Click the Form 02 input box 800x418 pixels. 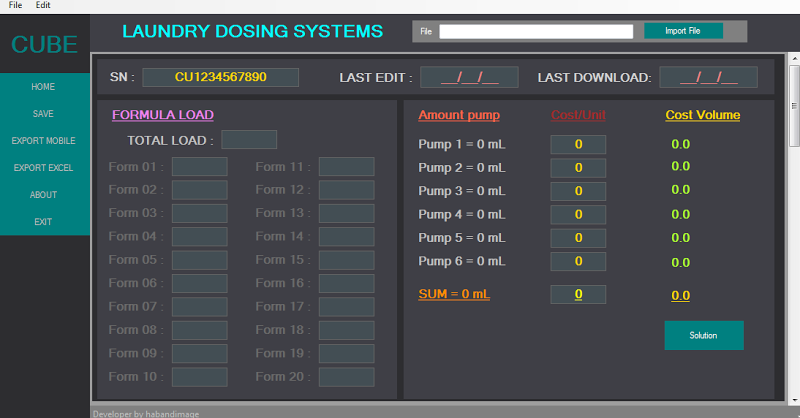point(199,190)
